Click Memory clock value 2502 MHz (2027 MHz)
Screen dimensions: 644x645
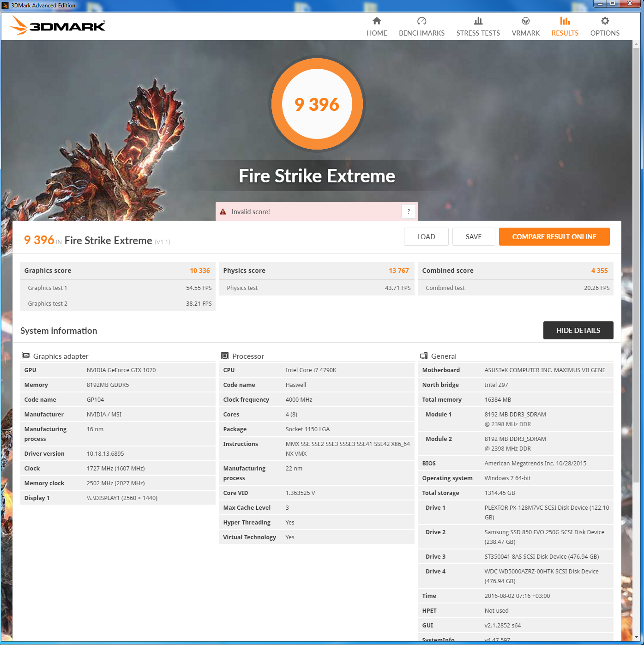[x=116, y=483]
